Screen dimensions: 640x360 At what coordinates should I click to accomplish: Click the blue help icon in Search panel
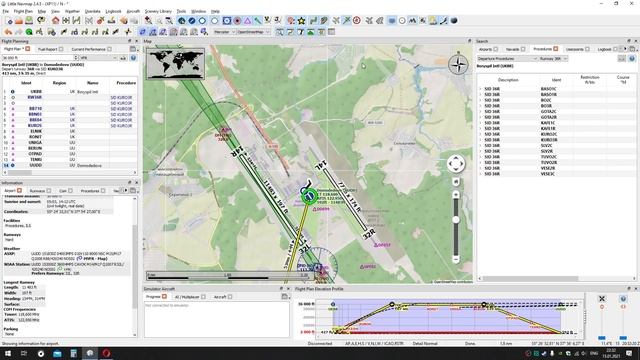[632, 58]
